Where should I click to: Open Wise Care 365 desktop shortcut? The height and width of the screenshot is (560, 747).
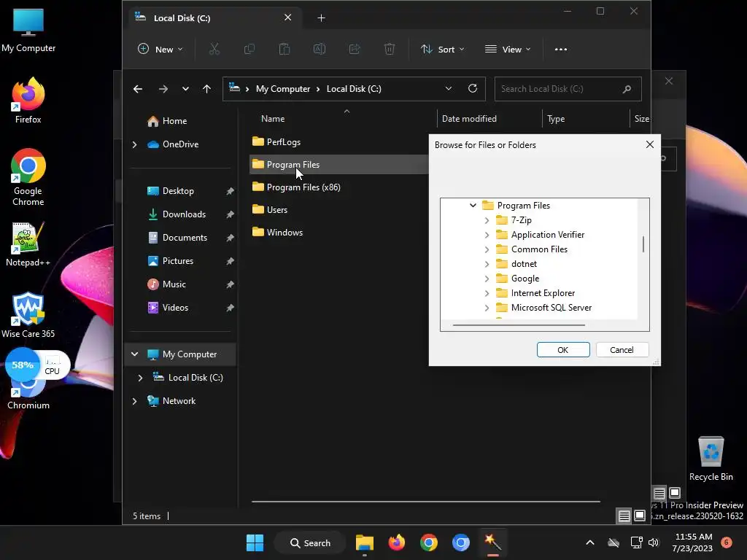[28, 315]
